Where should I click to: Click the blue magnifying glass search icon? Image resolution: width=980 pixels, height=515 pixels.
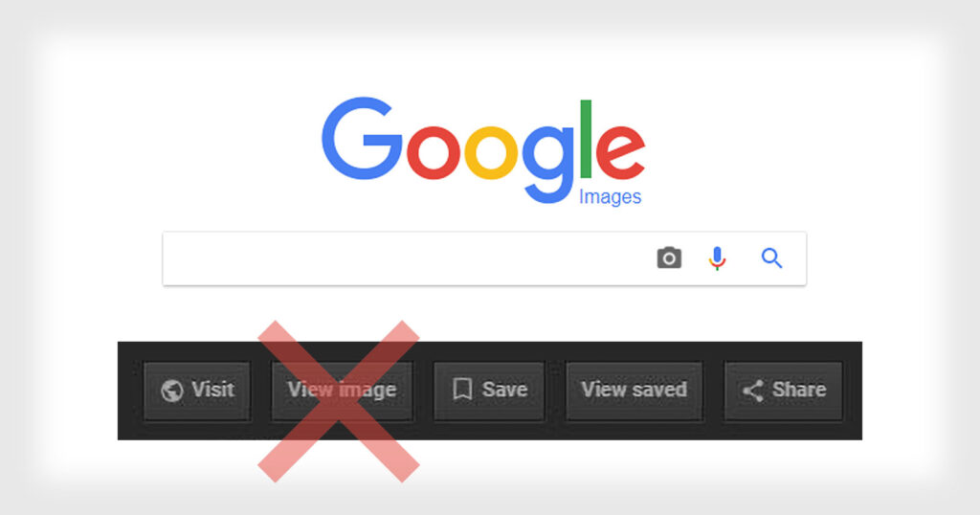(x=772, y=258)
